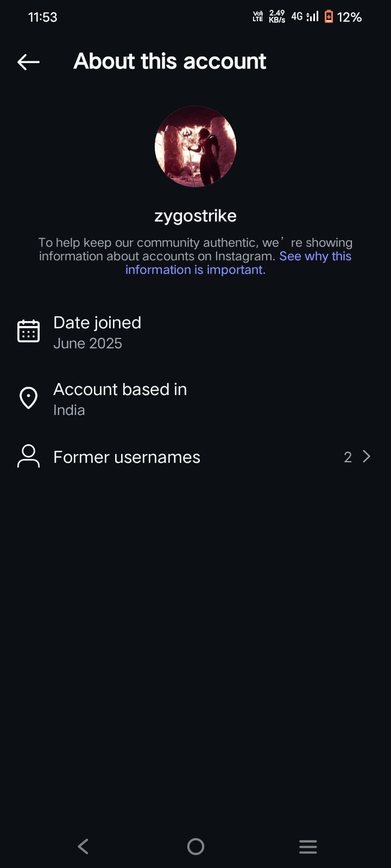
Task: Tap the calendar icon beside Date joined
Action: (x=29, y=331)
